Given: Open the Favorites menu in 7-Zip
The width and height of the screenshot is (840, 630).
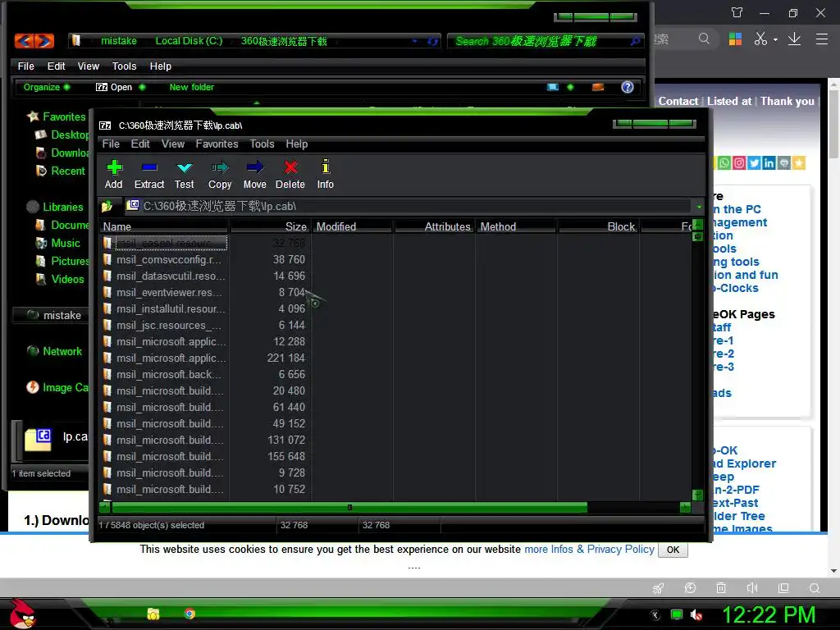Looking at the screenshot, I should point(217,144).
